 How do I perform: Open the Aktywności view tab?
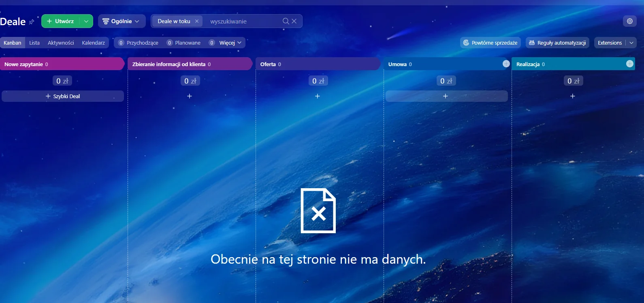click(x=61, y=43)
